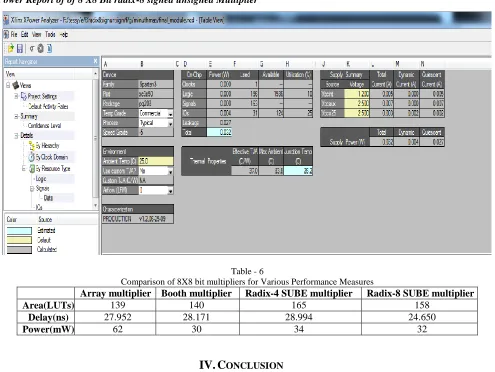Collapse the Signals tree node

point(32,189)
